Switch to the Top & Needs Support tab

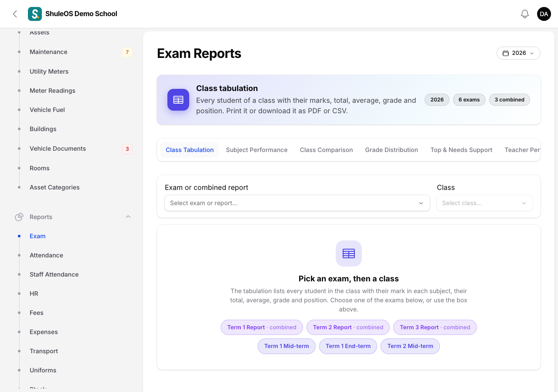coord(461,150)
